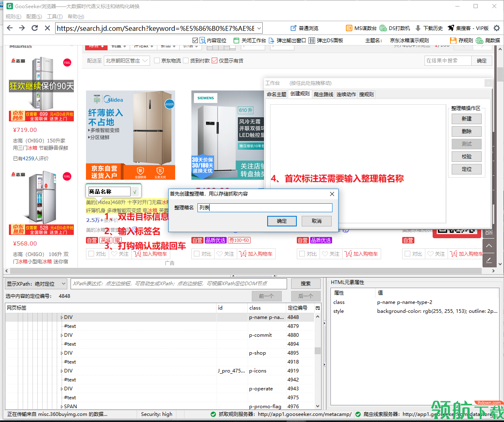This screenshot has width=504, height=422.
Task: Switch to the 连续动作 tab
Action: pos(346,94)
